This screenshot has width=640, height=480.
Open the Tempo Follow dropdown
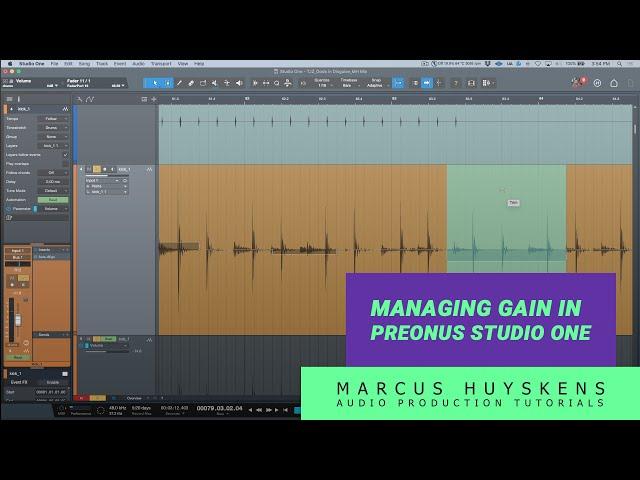[x=53, y=119]
